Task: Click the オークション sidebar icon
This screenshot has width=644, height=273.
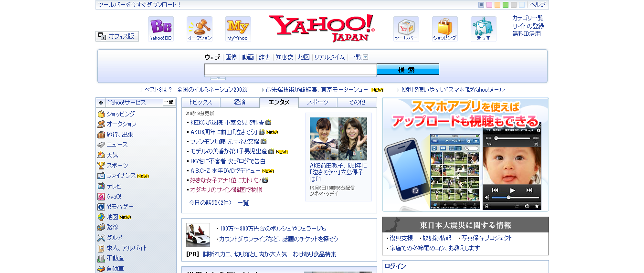Action: pyautogui.click(x=101, y=124)
